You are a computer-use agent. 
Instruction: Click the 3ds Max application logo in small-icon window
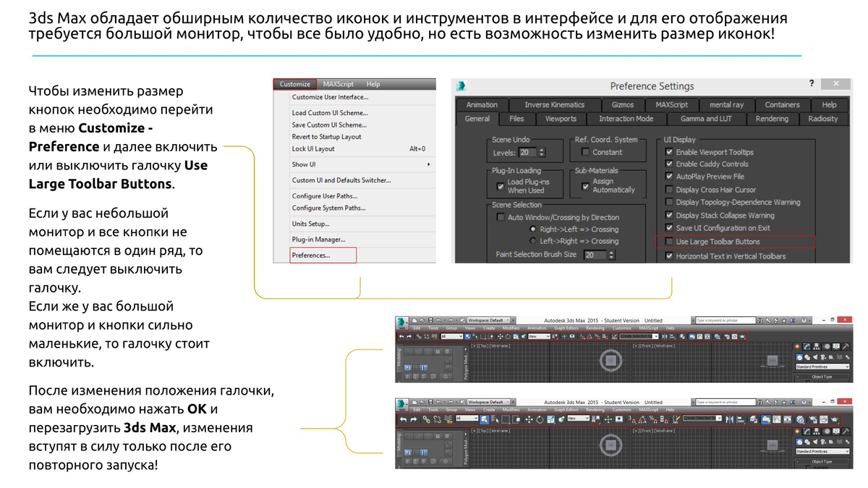(x=401, y=322)
